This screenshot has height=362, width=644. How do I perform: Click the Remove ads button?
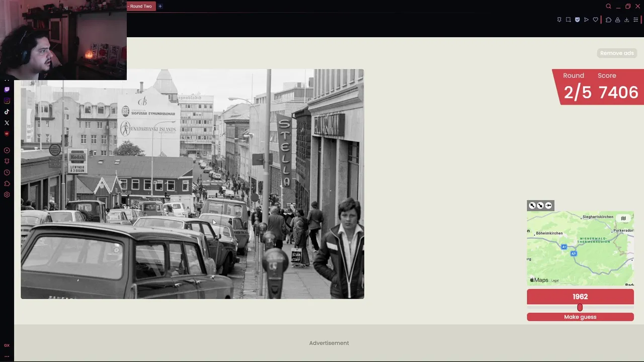tap(617, 53)
